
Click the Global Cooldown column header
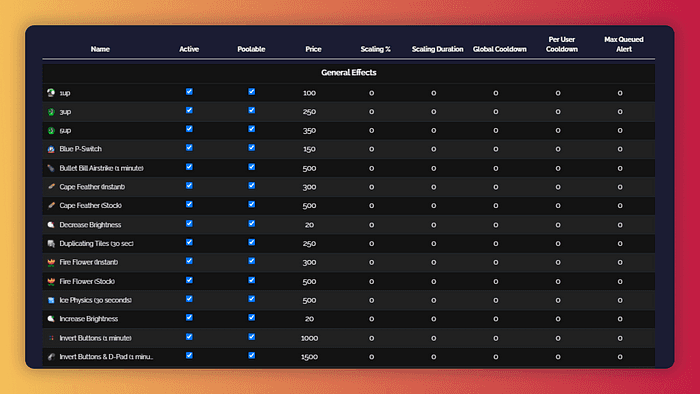point(500,49)
